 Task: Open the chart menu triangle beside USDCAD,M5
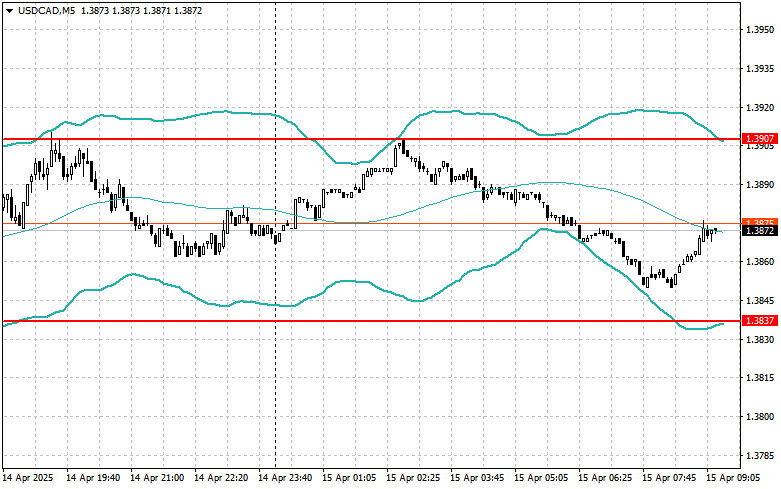(9, 11)
